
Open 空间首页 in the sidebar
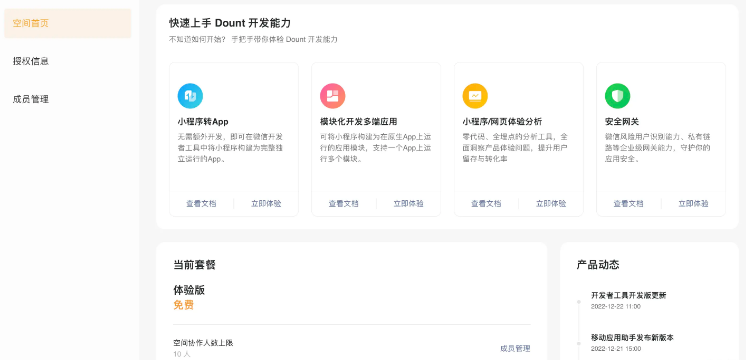[68, 23]
